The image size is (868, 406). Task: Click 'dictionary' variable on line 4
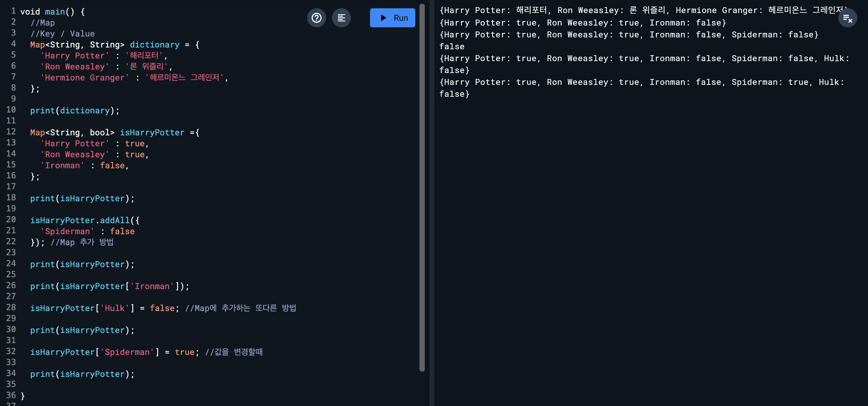pos(155,45)
